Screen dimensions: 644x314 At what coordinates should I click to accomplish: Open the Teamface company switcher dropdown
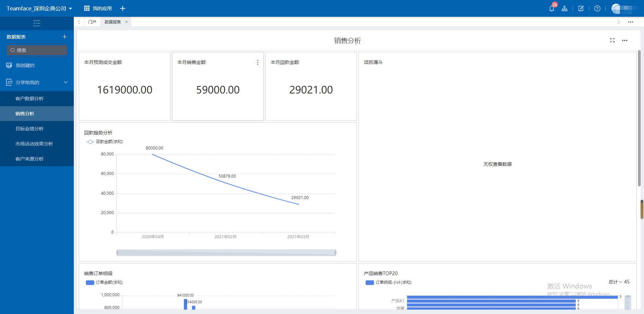click(39, 8)
